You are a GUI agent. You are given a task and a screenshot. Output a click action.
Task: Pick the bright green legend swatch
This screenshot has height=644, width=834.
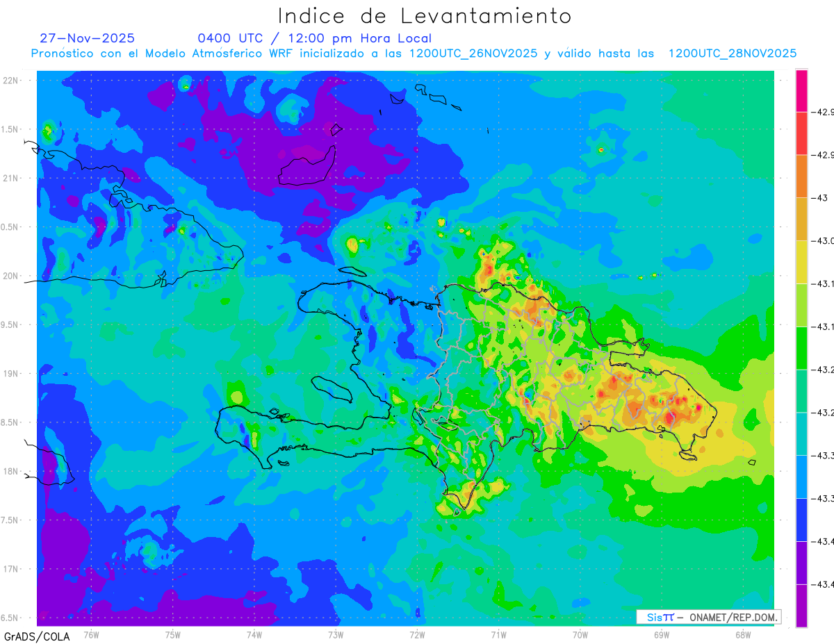coord(801,348)
